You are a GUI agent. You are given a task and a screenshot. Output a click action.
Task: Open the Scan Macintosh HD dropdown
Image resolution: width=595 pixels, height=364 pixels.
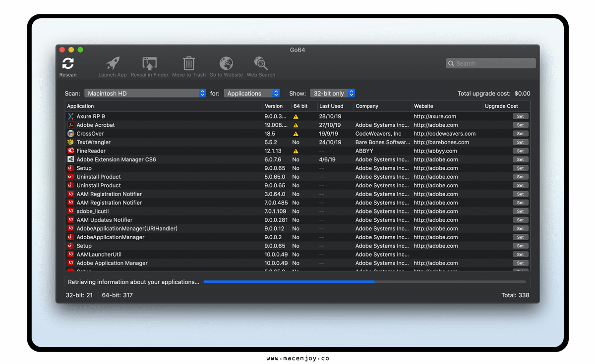[x=145, y=93]
